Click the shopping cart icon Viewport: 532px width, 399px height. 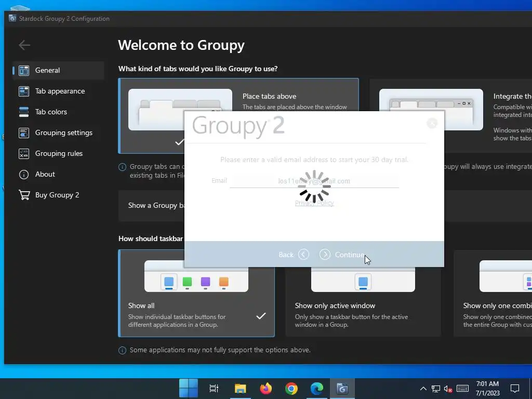[x=24, y=195]
